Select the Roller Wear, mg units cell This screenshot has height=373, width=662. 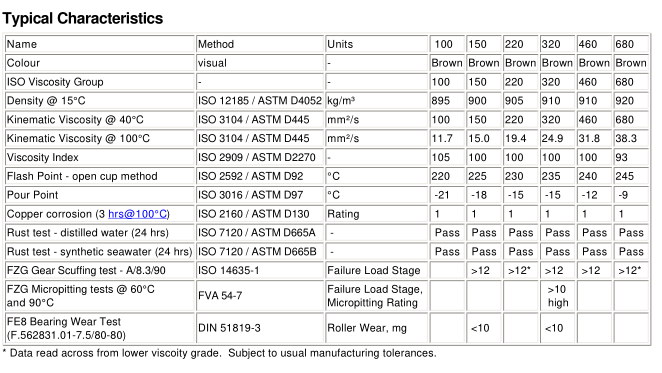pyautogui.click(x=377, y=328)
